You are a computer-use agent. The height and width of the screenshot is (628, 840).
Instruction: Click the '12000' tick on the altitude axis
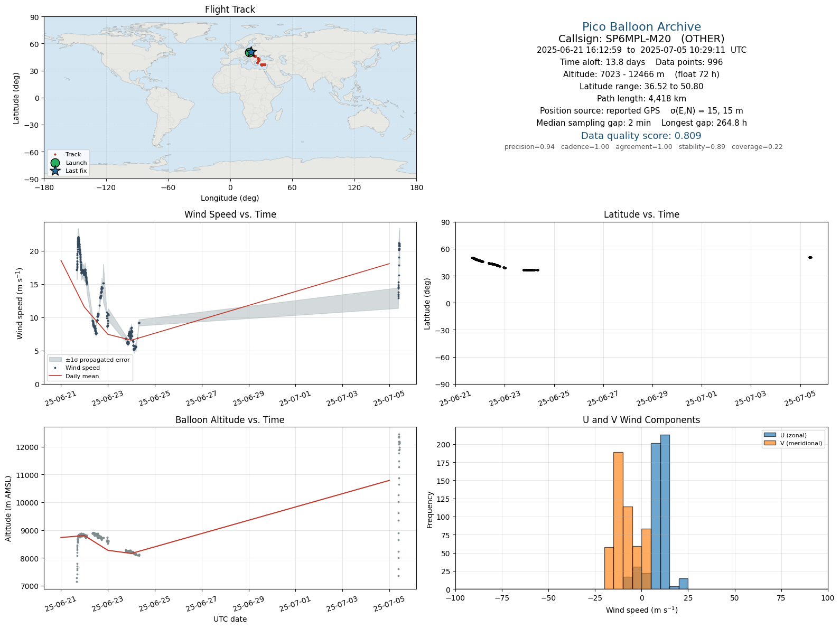pos(28,447)
